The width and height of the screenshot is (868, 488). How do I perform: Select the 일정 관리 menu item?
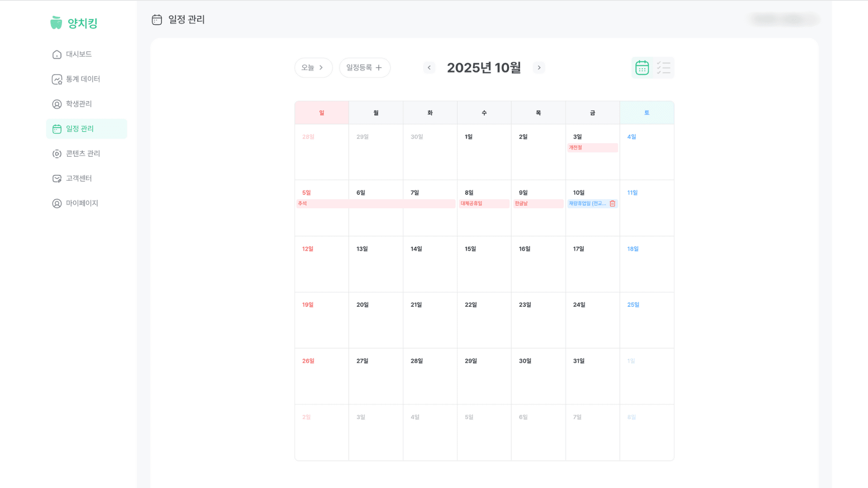point(86,129)
